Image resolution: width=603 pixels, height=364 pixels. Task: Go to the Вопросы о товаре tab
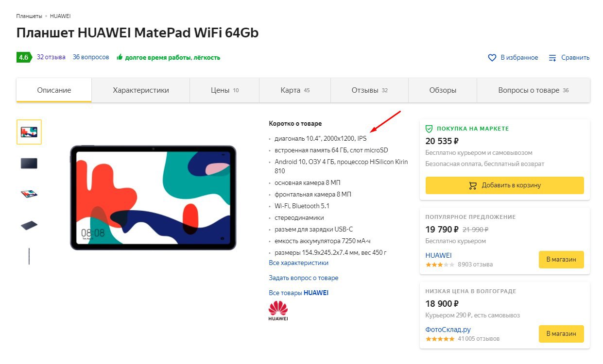(x=533, y=90)
